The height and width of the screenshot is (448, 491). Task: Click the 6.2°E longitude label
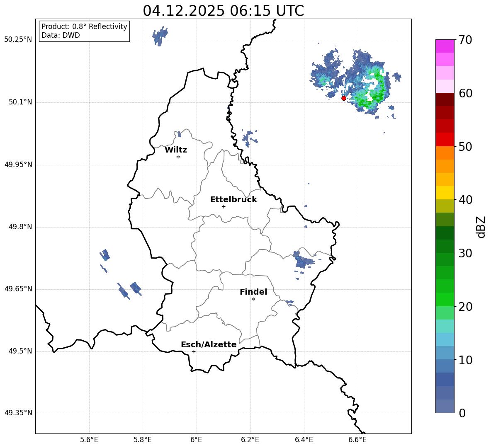coord(250,440)
